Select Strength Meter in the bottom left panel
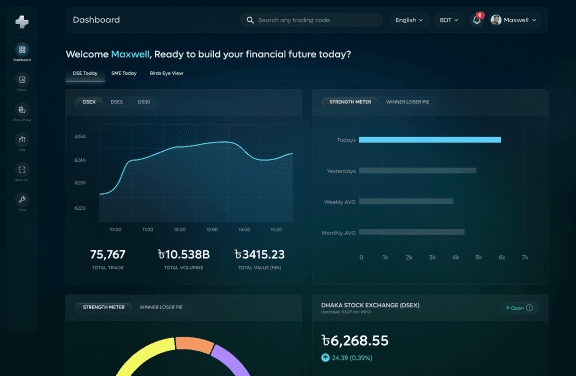 pyautogui.click(x=104, y=307)
